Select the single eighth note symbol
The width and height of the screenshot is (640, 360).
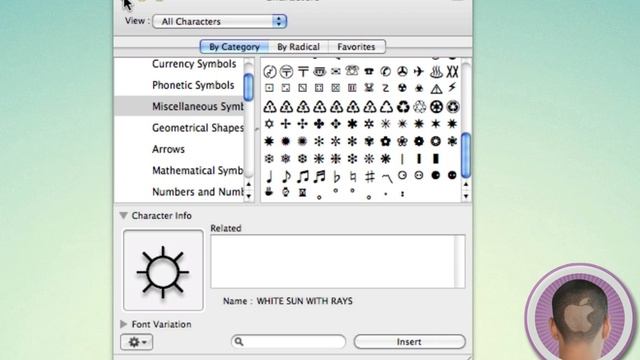click(286, 177)
